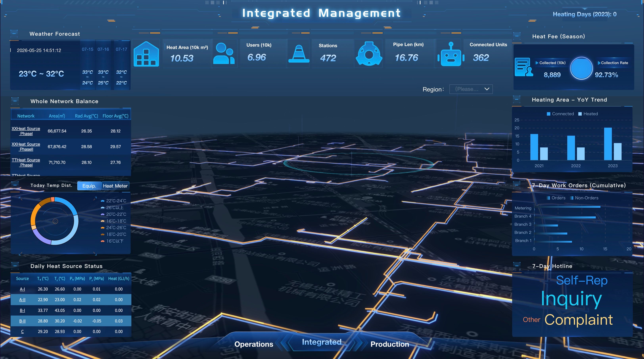This screenshot has height=359, width=644.
Task: Select the 07-17 forecast column
Action: click(122, 65)
